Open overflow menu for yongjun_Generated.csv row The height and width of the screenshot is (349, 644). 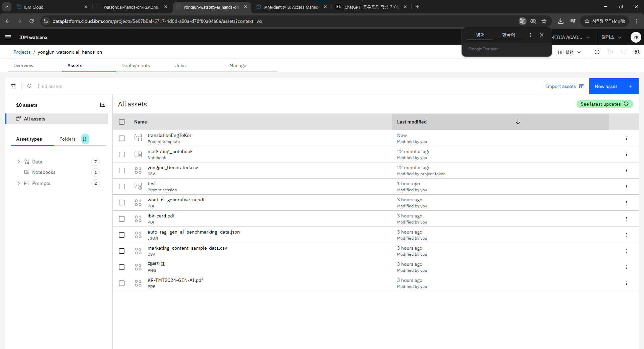[626, 170]
